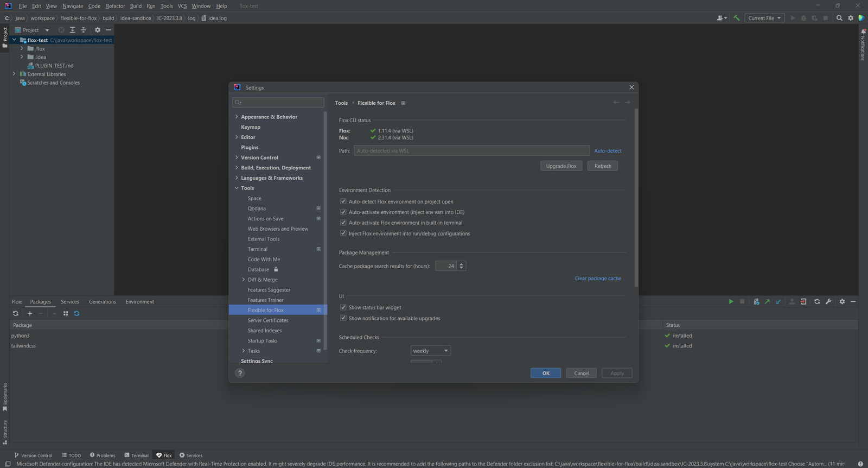Screen dimensions: 868x468
Task: Click the add package plus icon in Flox panel
Action: coord(30,313)
